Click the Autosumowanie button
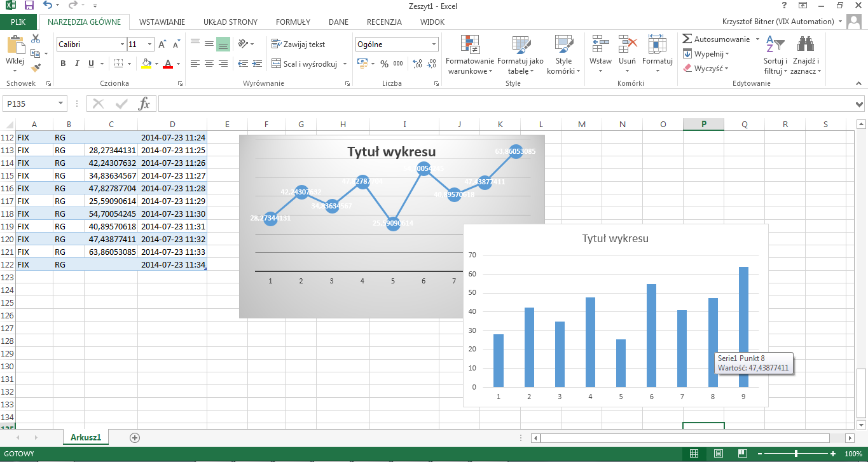 (717, 39)
